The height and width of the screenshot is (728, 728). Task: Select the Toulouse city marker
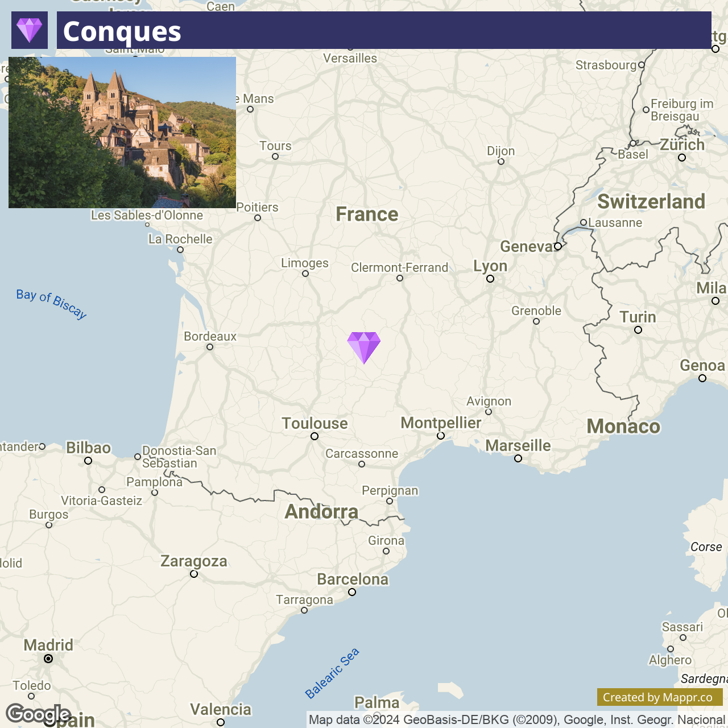tap(315, 436)
